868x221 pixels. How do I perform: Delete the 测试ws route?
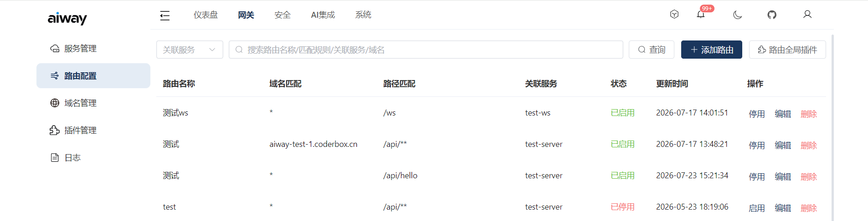(809, 114)
